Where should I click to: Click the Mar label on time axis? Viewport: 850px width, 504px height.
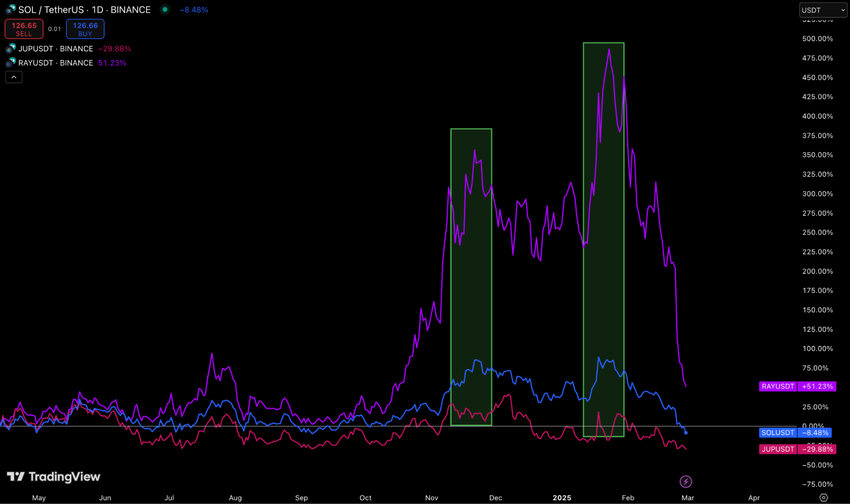click(688, 498)
